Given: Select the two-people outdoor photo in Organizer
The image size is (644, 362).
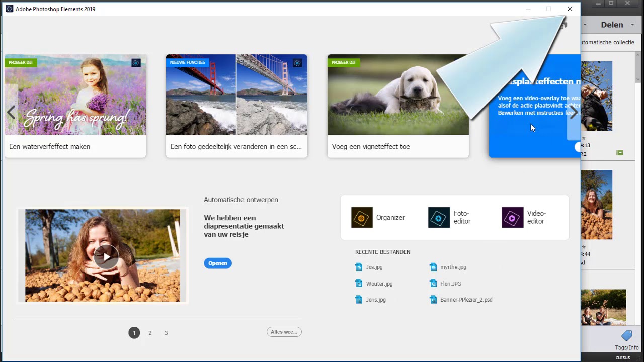Looking at the screenshot, I should pos(604,308).
